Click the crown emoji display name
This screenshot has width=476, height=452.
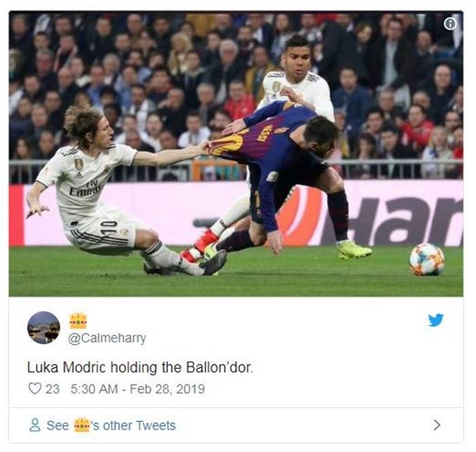78,321
